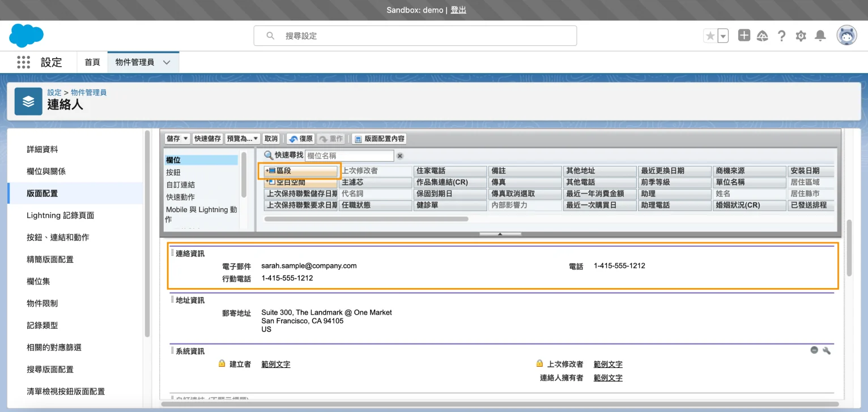Switch to the 首頁 tab

pyautogui.click(x=92, y=62)
